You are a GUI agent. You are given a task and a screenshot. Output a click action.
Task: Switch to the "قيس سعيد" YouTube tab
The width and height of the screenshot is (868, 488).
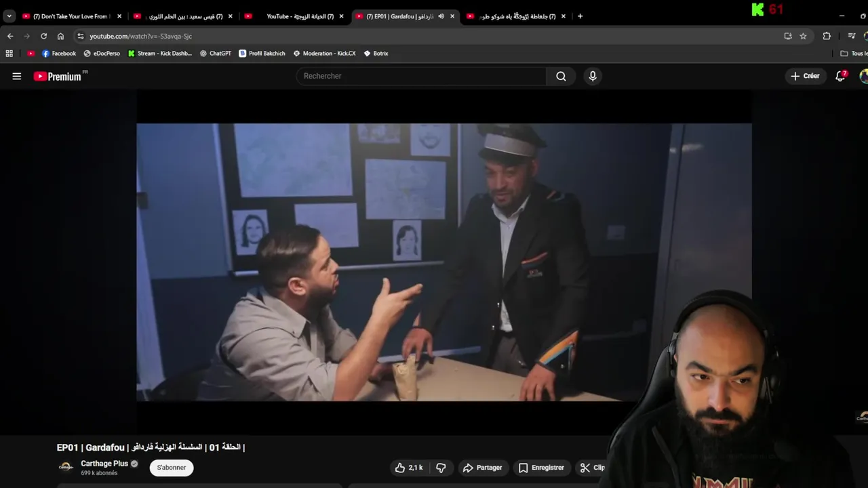click(182, 16)
